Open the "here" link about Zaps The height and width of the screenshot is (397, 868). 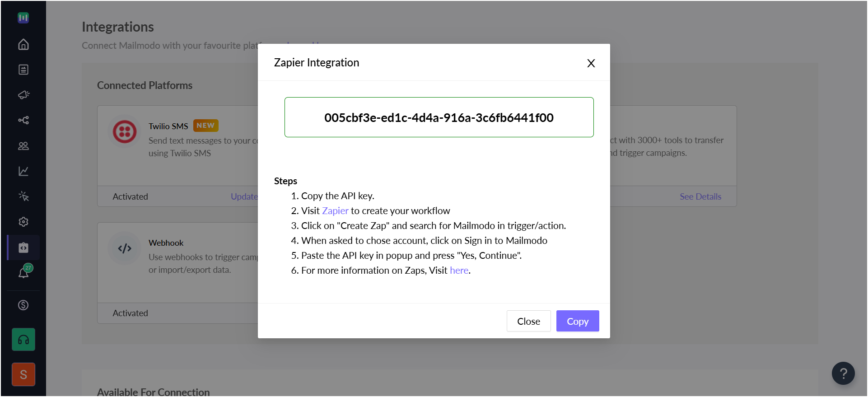coord(459,271)
